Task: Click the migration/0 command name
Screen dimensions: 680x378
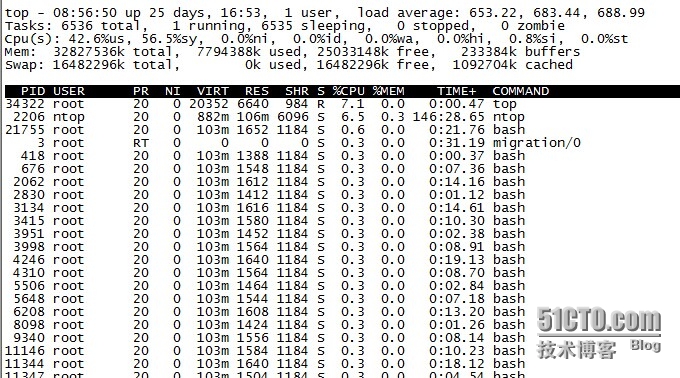Action: pos(536,143)
